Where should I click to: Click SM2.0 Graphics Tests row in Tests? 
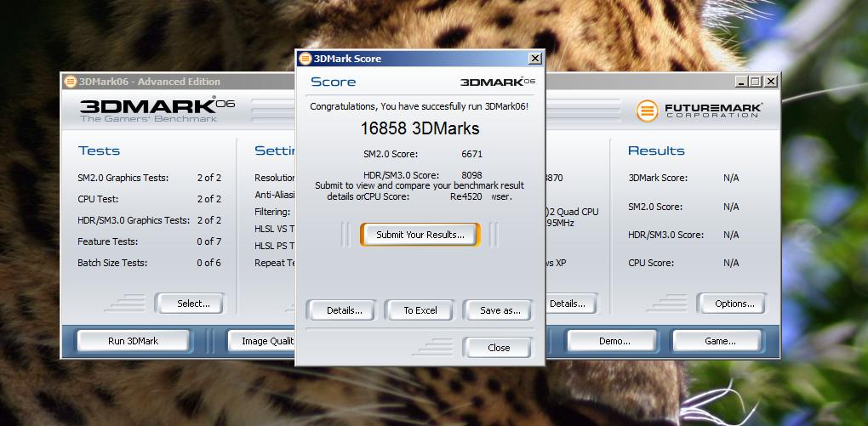point(150,178)
